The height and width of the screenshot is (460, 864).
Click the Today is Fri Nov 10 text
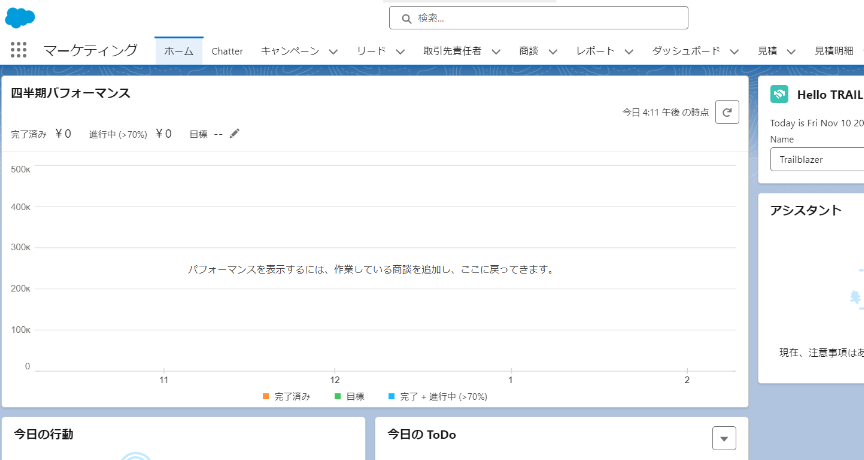(x=817, y=123)
